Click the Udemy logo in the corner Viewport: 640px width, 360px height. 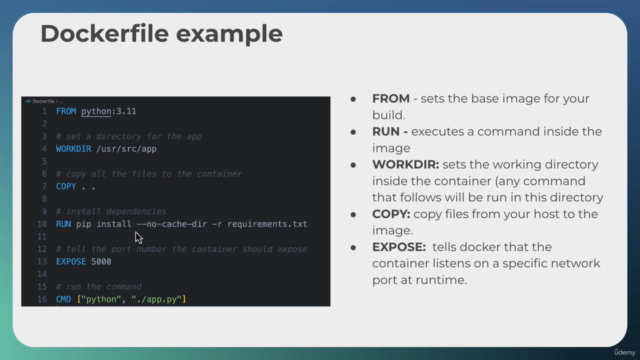pyautogui.click(x=624, y=352)
